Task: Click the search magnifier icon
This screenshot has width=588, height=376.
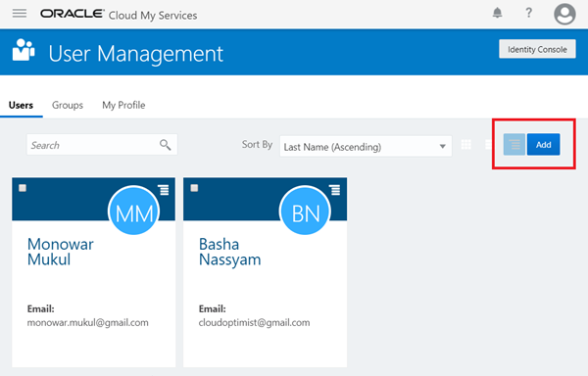Action: point(166,145)
